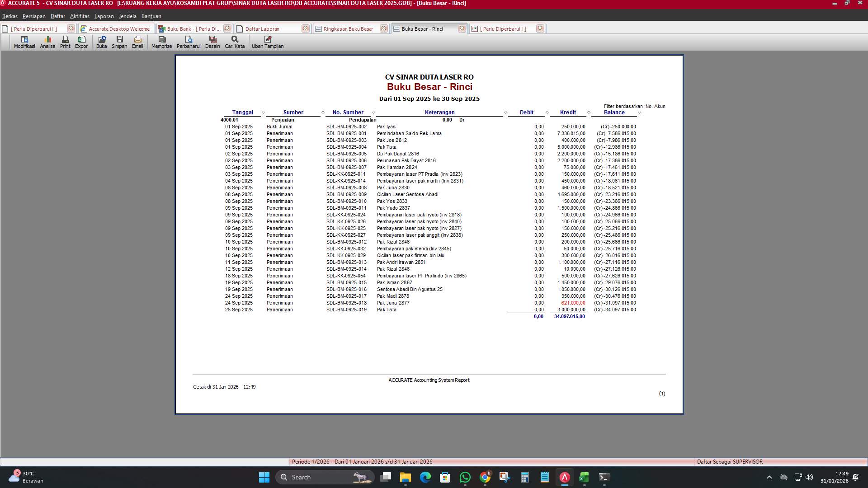Search text using Cari Kata
Screen dimensions: 868x488
(235, 42)
